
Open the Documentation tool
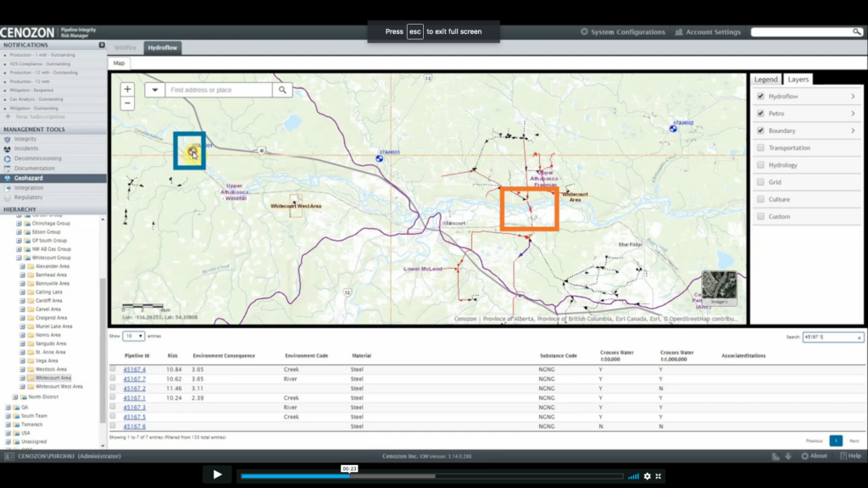click(x=34, y=169)
